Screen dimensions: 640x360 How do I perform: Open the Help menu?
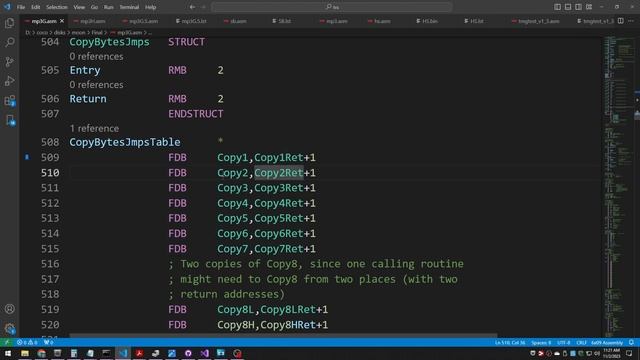[x=151, y=7]
